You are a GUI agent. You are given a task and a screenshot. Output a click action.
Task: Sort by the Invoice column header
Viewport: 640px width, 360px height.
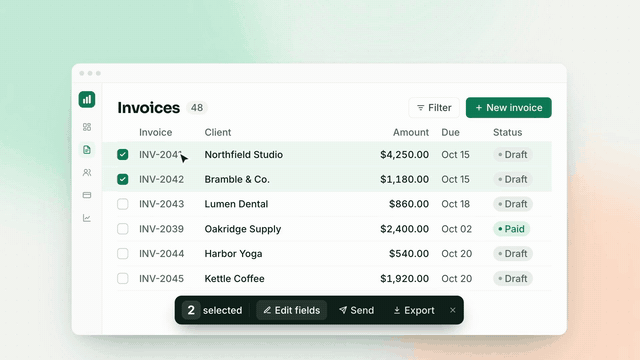click(156, 132)
